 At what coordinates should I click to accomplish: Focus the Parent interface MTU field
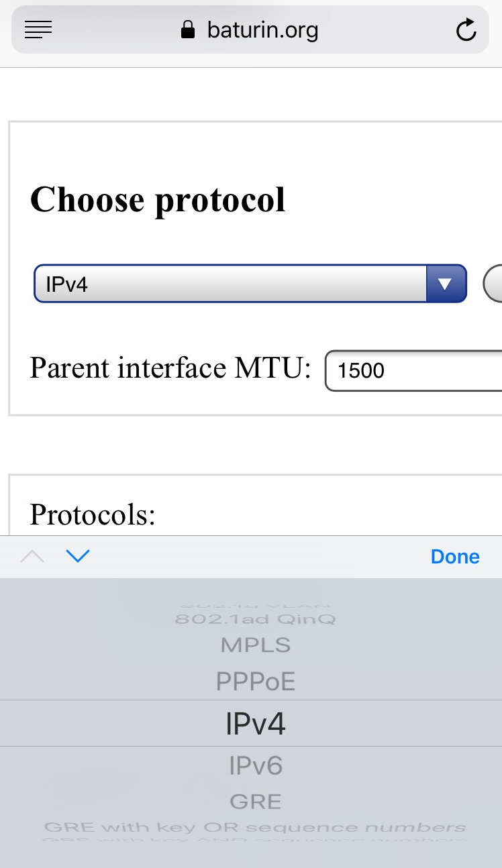[x=413, y=370]
